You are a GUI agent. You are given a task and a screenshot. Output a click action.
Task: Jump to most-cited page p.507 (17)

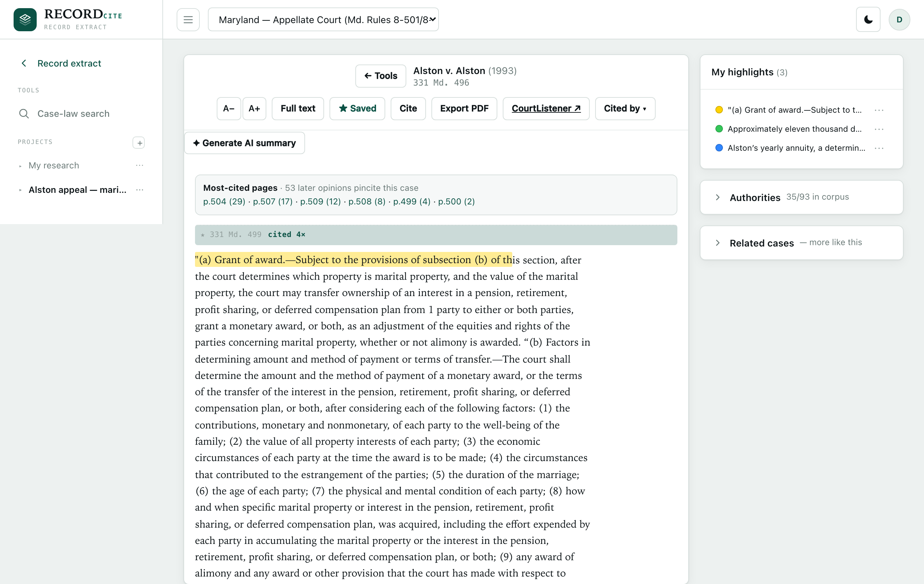pos(272,201)
